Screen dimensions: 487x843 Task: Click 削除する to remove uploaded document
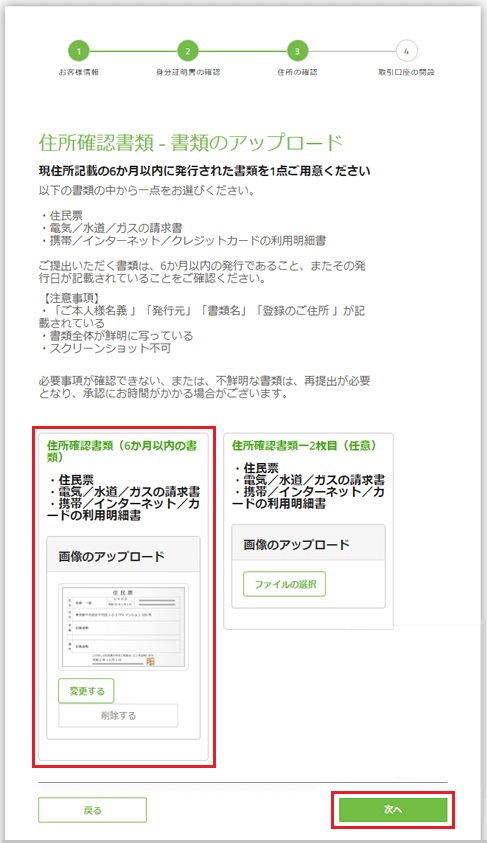(118, 716)
